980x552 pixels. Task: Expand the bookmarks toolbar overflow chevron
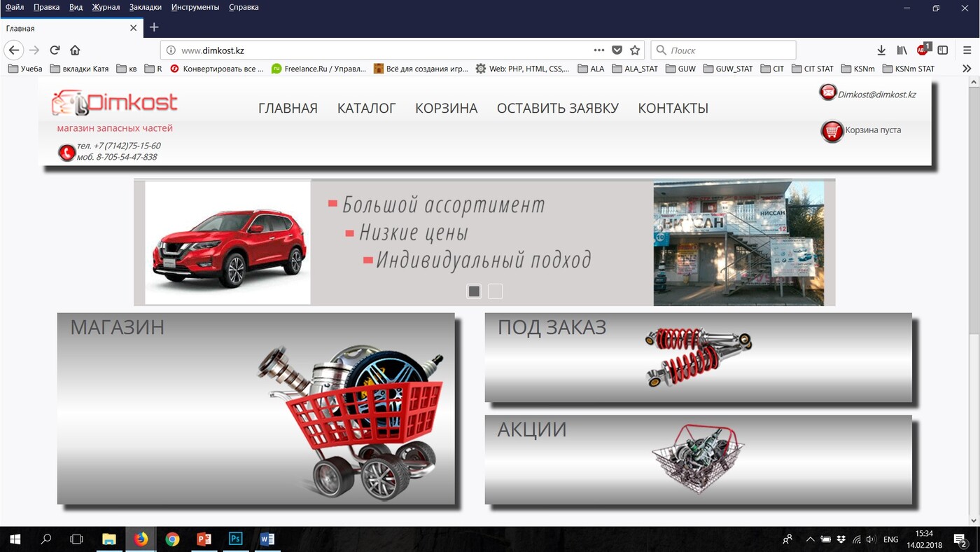point(967,69)
